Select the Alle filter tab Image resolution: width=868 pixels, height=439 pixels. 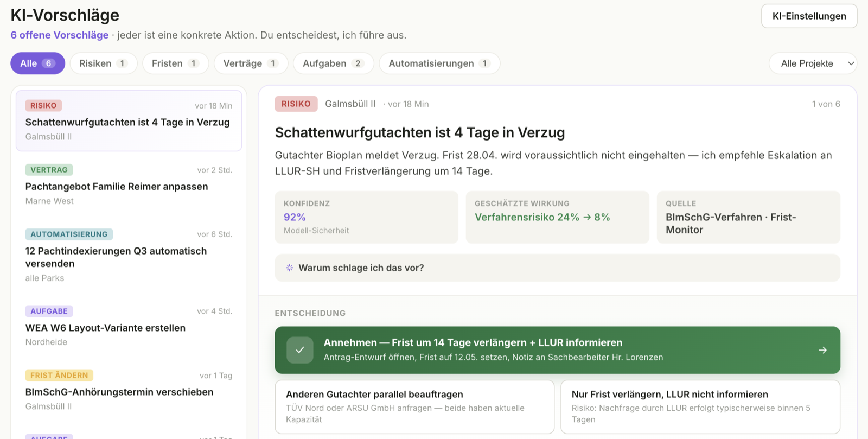click(x=37, y=63)
